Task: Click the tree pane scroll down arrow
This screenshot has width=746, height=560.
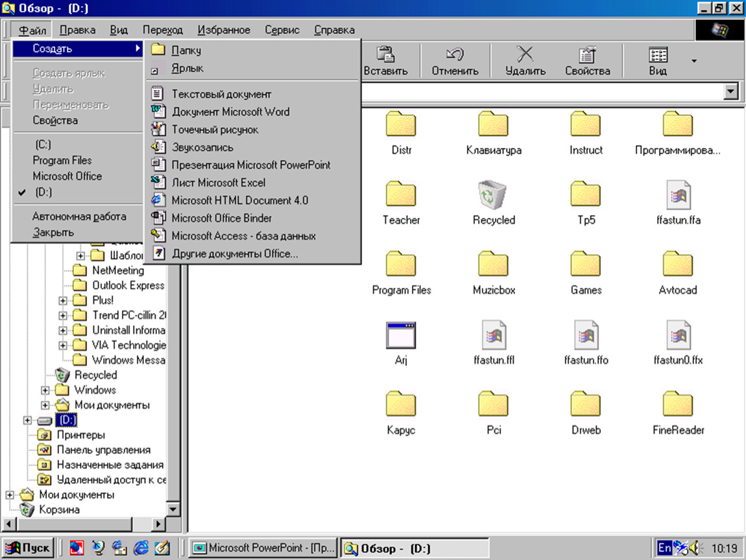Action: pyautogui.click(x=173, y=509)
